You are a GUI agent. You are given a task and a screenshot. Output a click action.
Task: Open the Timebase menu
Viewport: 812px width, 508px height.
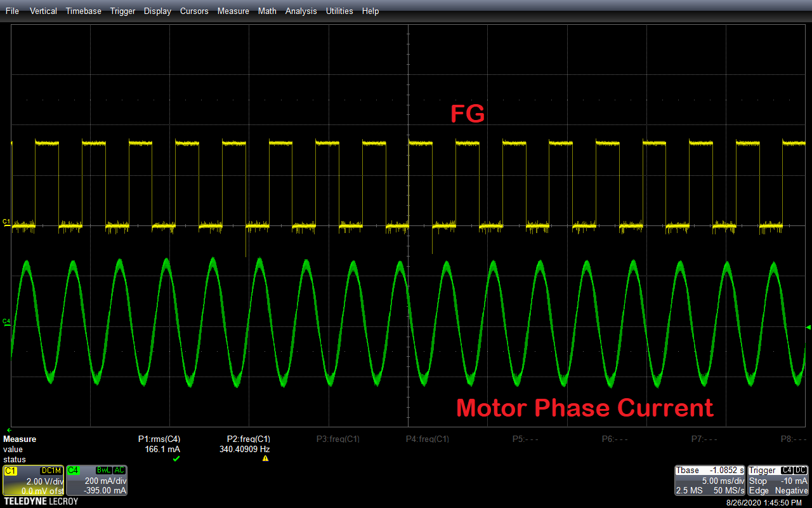coord(83,11)
